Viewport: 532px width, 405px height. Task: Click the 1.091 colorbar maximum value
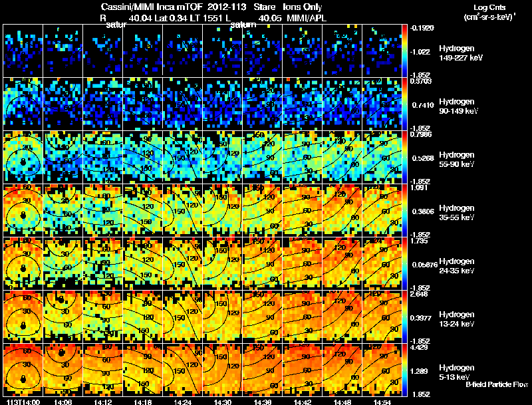click(x=419, y=188)
